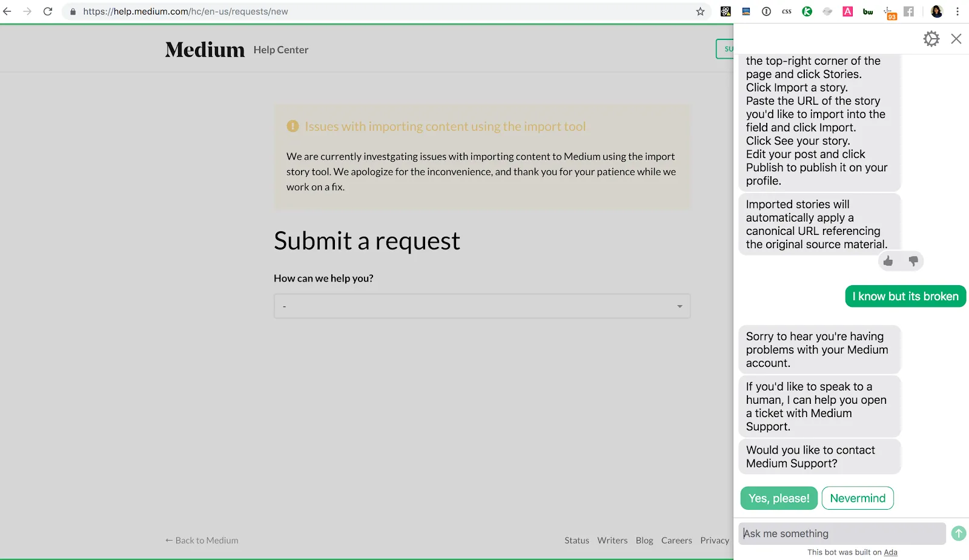
Task: Click the browser back arrow
Action: 7,12
